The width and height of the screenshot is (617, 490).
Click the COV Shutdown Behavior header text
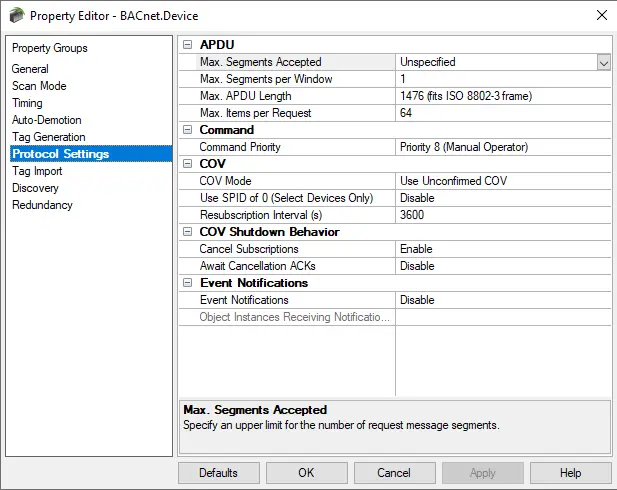(x=270, y=232)
